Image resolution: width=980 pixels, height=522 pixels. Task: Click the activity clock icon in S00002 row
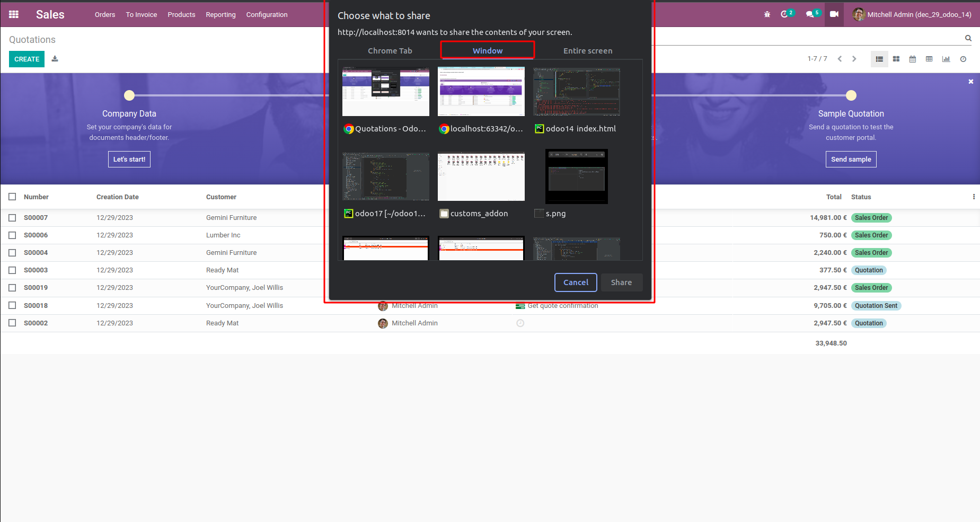click(520, 323)
